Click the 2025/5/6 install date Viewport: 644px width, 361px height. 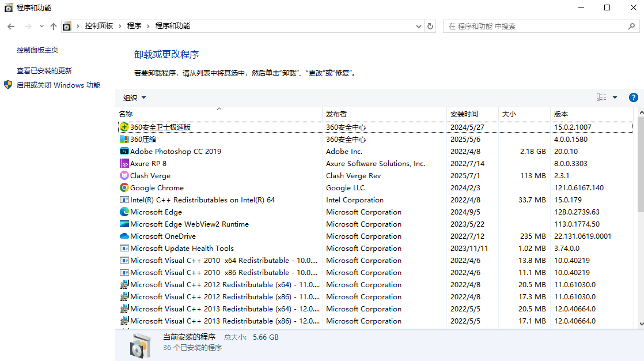click(x=465, y=140)
